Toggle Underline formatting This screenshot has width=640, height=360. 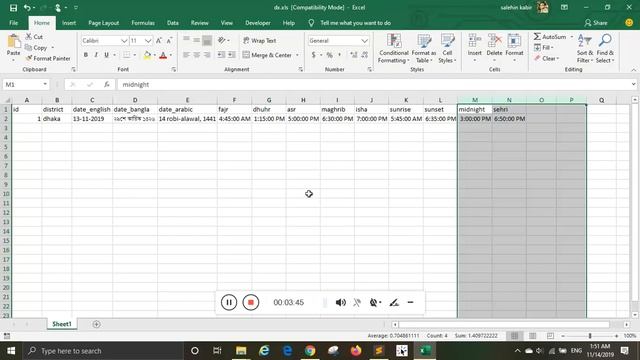107,55
